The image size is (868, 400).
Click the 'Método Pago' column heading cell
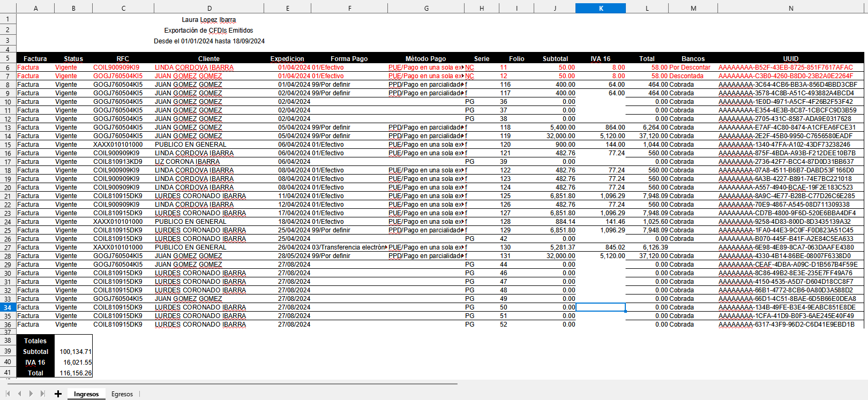(x=426, y=59)
